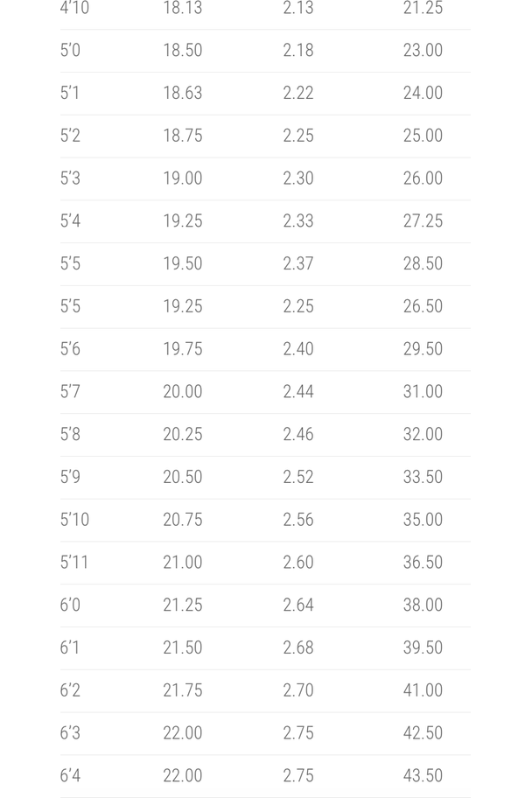Click the 2.37 table value

click(x=297, y=263)
